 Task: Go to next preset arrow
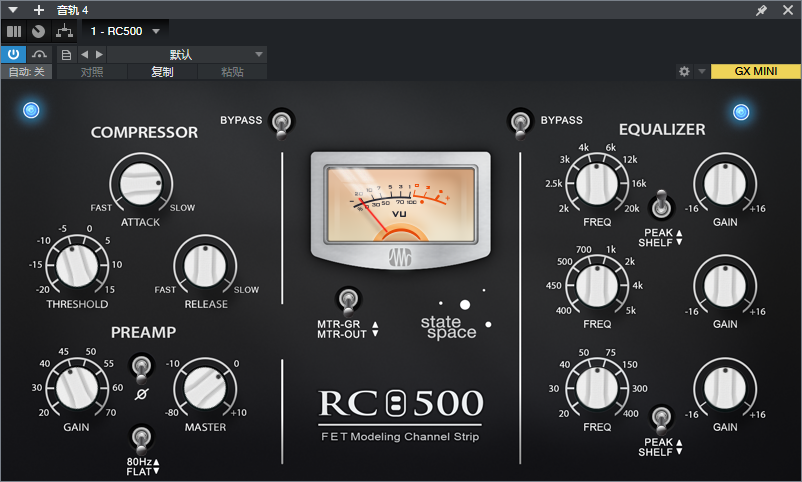click(x=99, y=54)
